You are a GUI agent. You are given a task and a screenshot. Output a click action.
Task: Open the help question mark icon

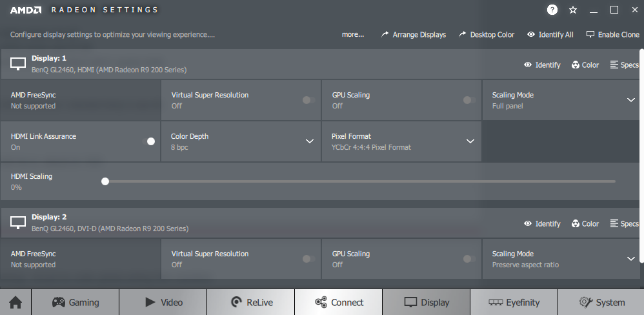(552, 10)
